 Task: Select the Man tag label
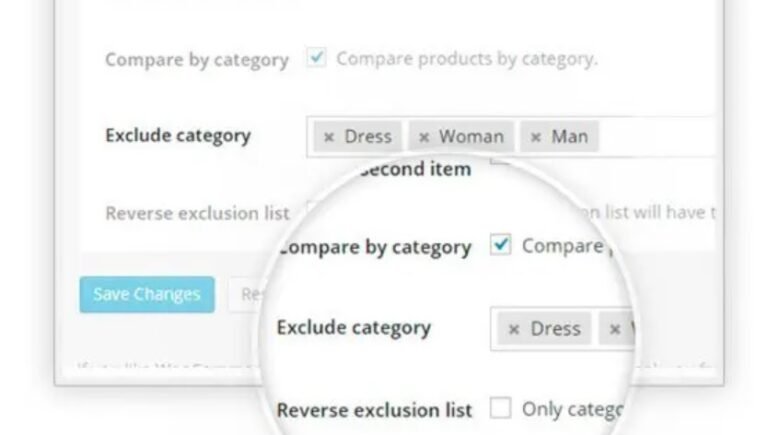(x=569, y=137)
